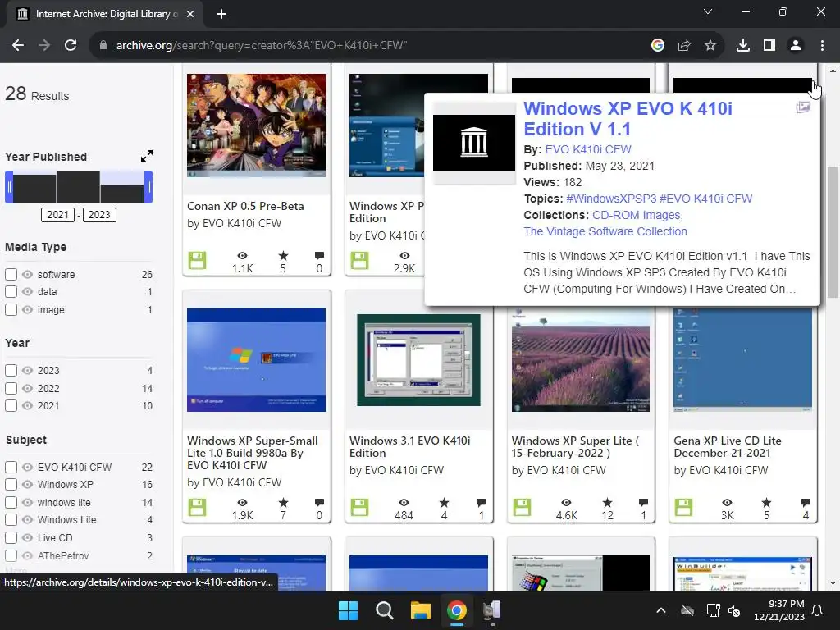The height and width of the screenshot is (630, 840).
Task: Open the Chrome three-dot menu
Action: click(x=822, y=46)
